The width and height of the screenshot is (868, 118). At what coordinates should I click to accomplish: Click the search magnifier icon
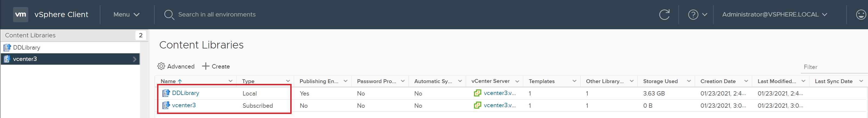(169, 15)
